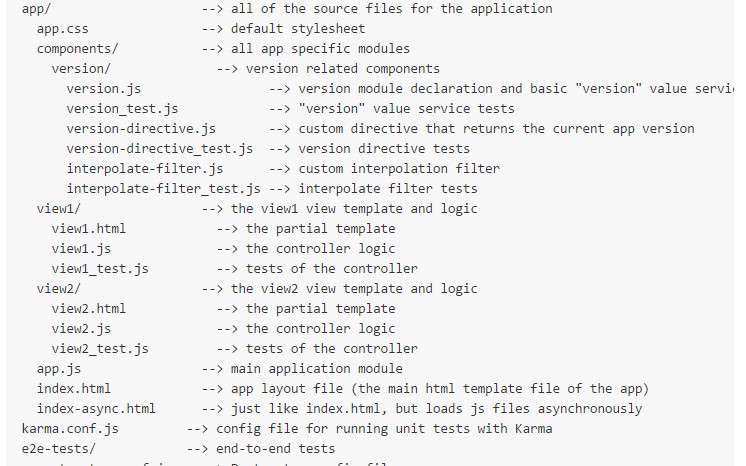
Task: Click the version-directive.js entry
Action: [141, 129]
